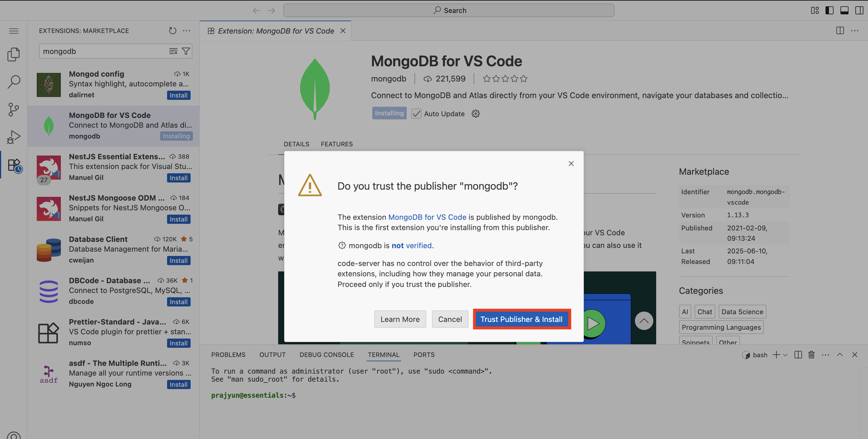This screenshot has height=439, width=868.
Task: Switch to the FEATURES tab
Action: click(x=337, y=144)
